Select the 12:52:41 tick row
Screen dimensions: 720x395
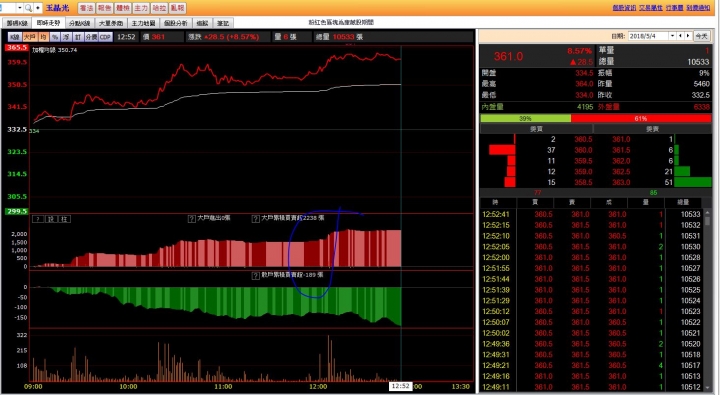tap(591, 214)
